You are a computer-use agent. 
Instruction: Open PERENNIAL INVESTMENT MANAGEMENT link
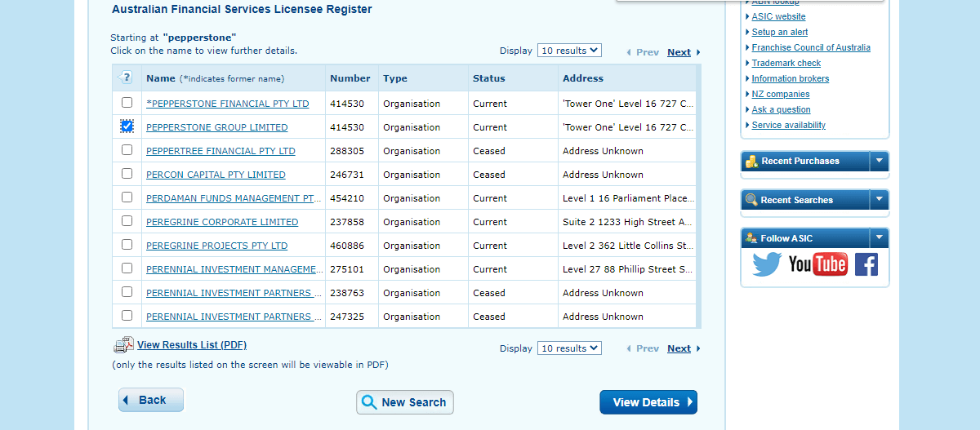(x=234, y=269)
